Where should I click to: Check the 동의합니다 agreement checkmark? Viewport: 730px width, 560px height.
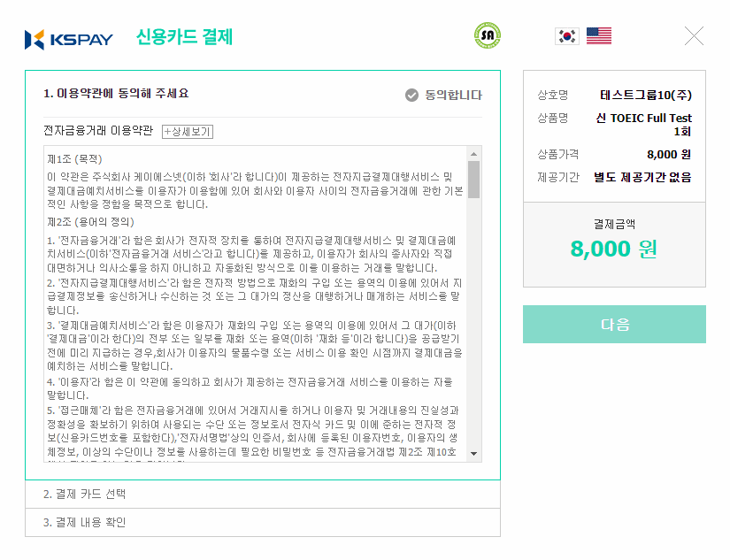coord(411,95)
